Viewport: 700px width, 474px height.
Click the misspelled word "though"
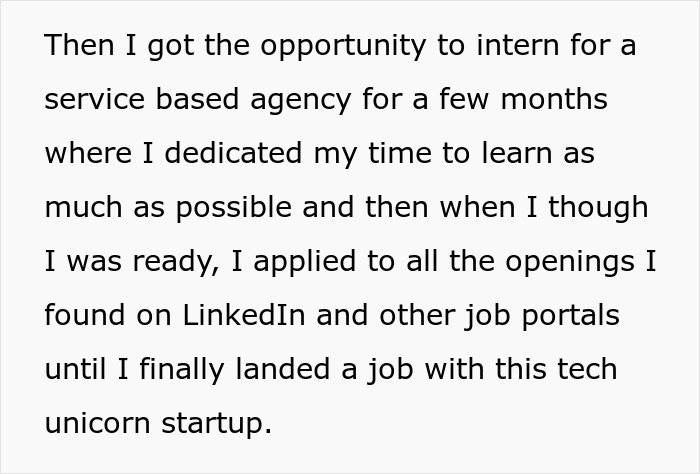point(598,208)
